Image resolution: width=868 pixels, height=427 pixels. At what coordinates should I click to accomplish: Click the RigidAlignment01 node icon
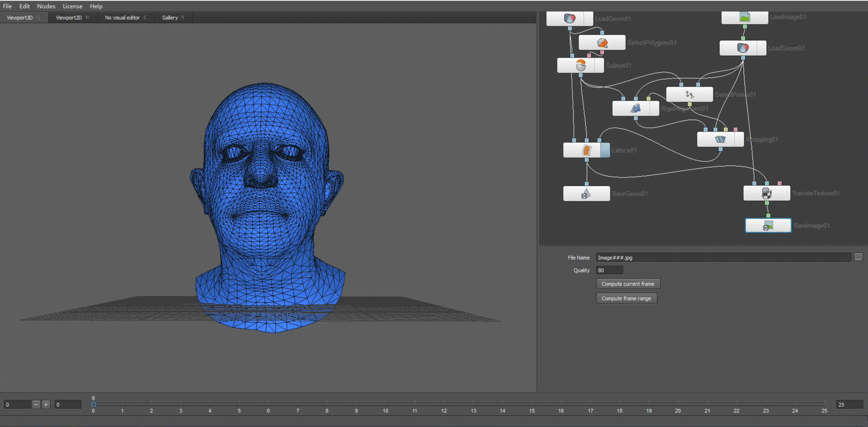(636, 109)
